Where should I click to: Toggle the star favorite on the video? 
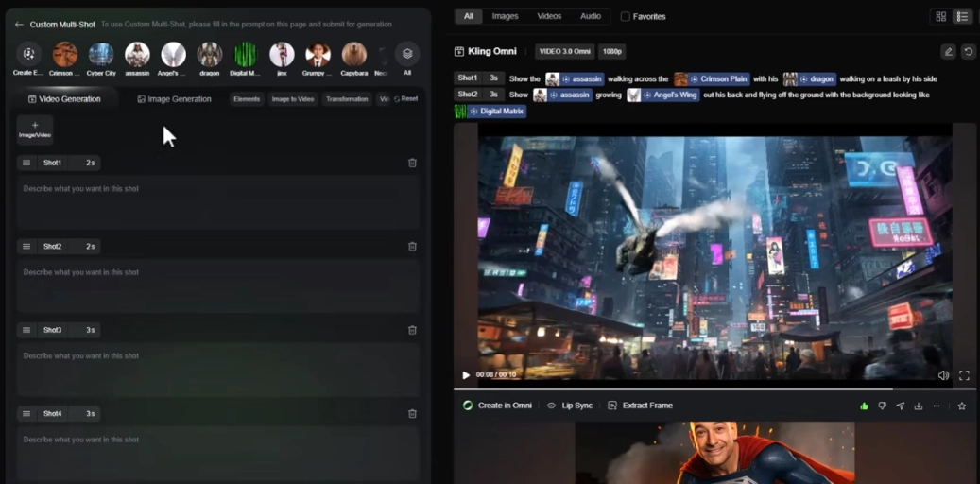(x=962, y=406)
